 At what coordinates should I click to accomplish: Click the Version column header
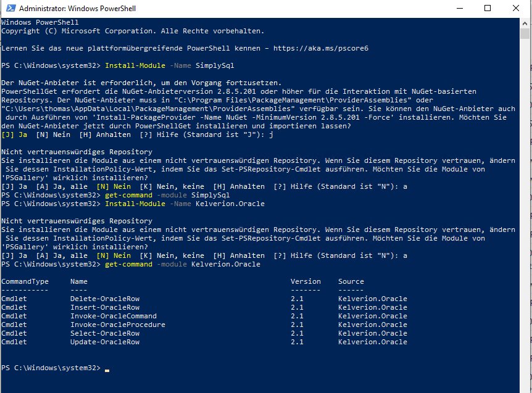tap(305, 281)
